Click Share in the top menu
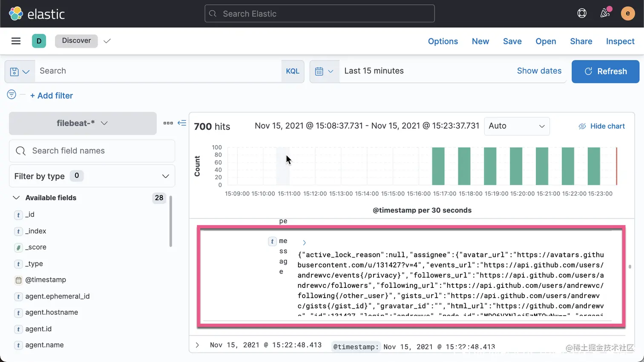The image size is (644, 362). (581, 41)
